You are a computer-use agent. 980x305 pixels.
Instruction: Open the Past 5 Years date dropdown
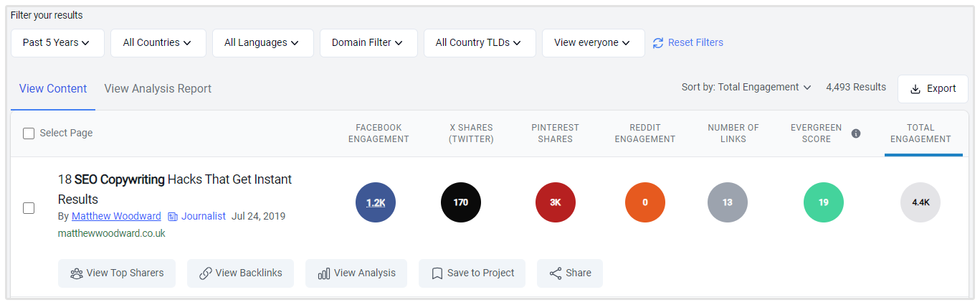57,43
